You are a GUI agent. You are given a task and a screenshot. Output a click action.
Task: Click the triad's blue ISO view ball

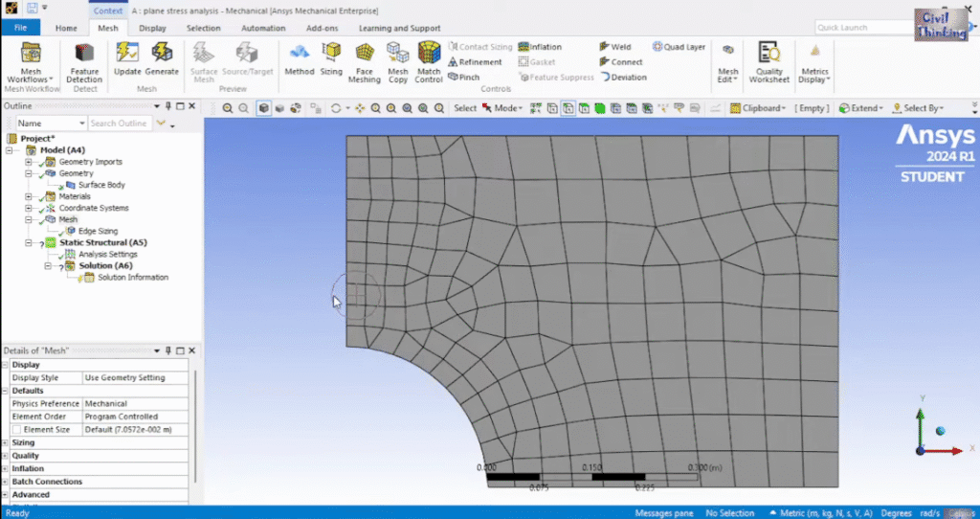tap(941, 431)
